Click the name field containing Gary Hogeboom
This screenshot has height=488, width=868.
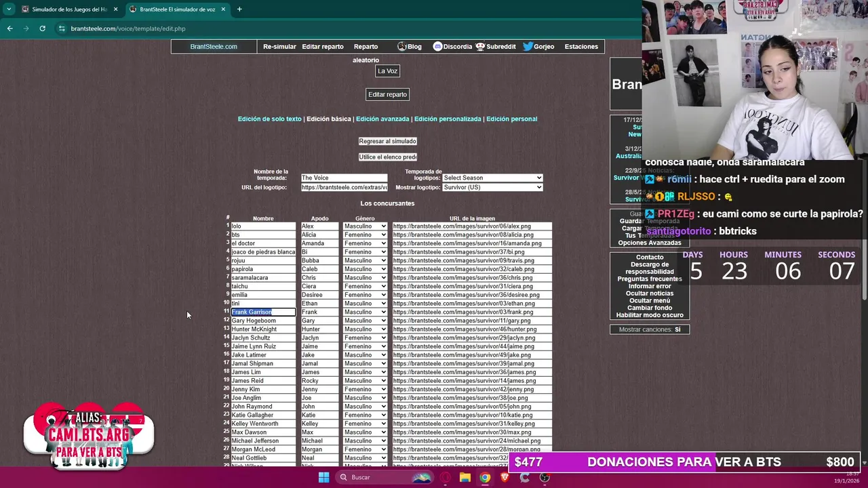263,321
